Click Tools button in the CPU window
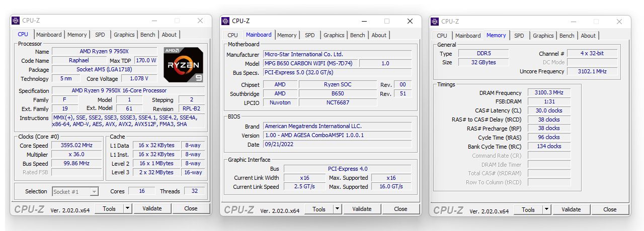Viewport: 644px width, 231px height. (x=109, y=208)
